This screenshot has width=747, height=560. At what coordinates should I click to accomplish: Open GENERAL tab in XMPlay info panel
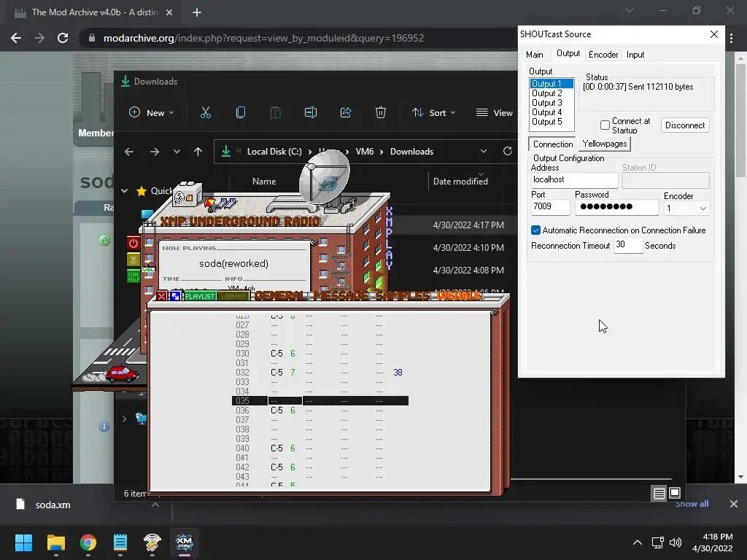pos(279,296)
